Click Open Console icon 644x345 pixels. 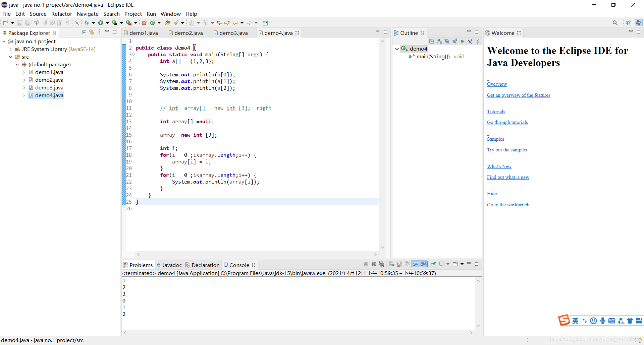click(x=455, y=264)
